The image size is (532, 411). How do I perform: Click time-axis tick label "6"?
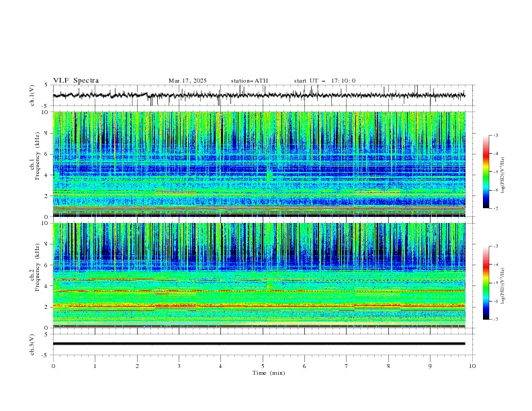(304, 366)
